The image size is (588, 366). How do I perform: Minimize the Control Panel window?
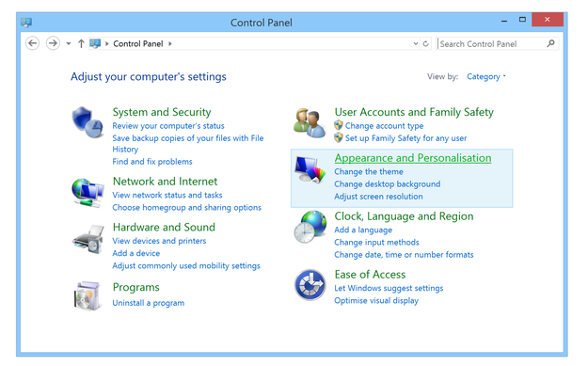[504, 21]
